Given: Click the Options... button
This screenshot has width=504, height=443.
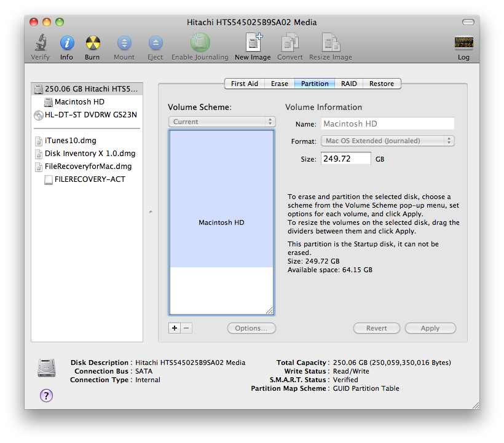Looking at the screenshot, I should pyautogui.click(x=251, y=328).
